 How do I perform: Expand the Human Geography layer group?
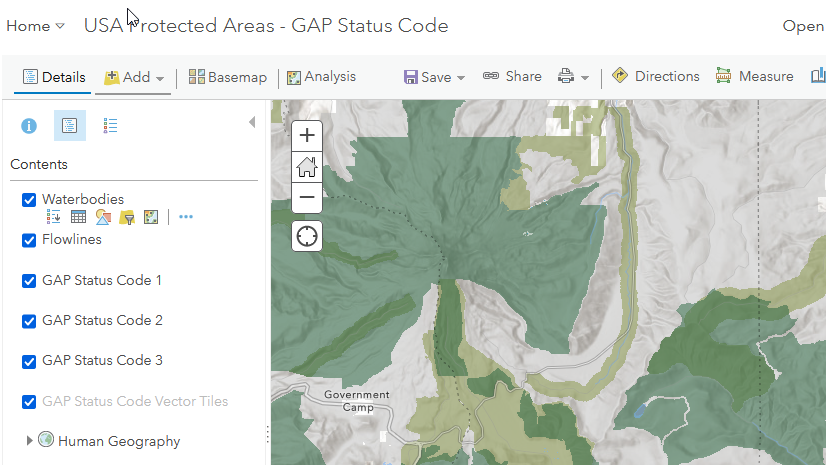point(28,441)
